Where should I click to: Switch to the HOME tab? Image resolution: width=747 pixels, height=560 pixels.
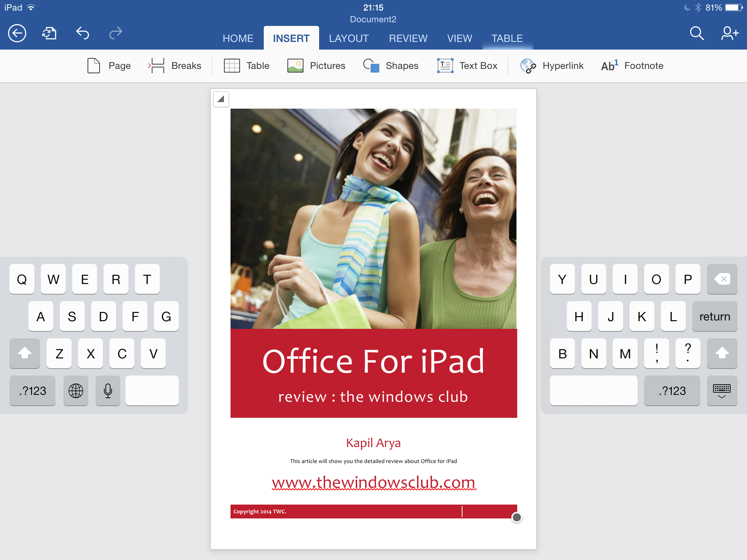point(238,38)
